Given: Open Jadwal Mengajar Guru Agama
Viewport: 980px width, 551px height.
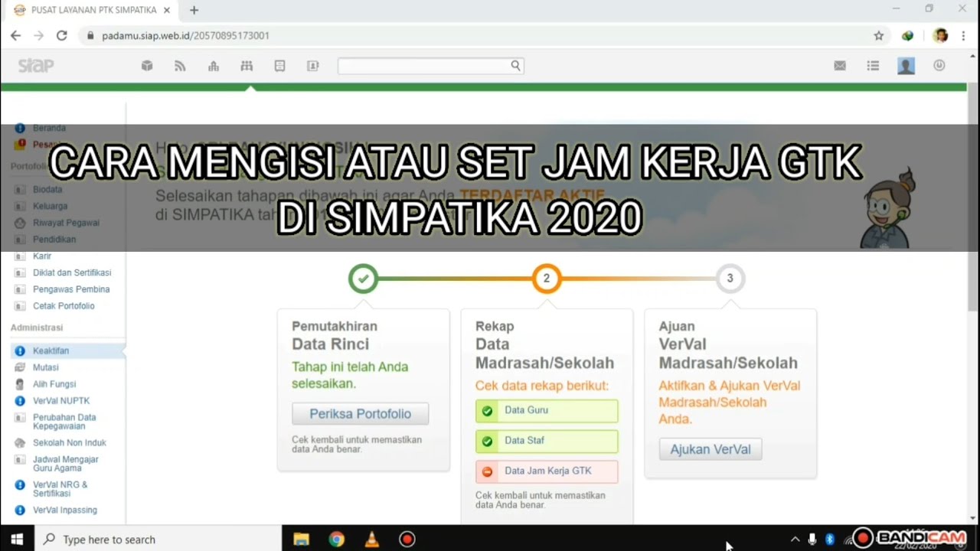Looking at the screenshot, I should pos(66,464).
